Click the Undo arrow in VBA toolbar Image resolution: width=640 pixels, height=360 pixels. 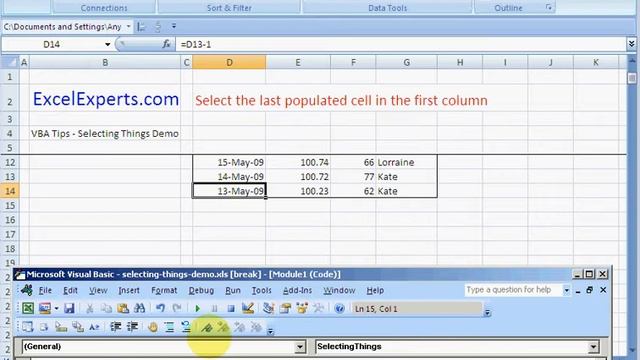(160, 308)
